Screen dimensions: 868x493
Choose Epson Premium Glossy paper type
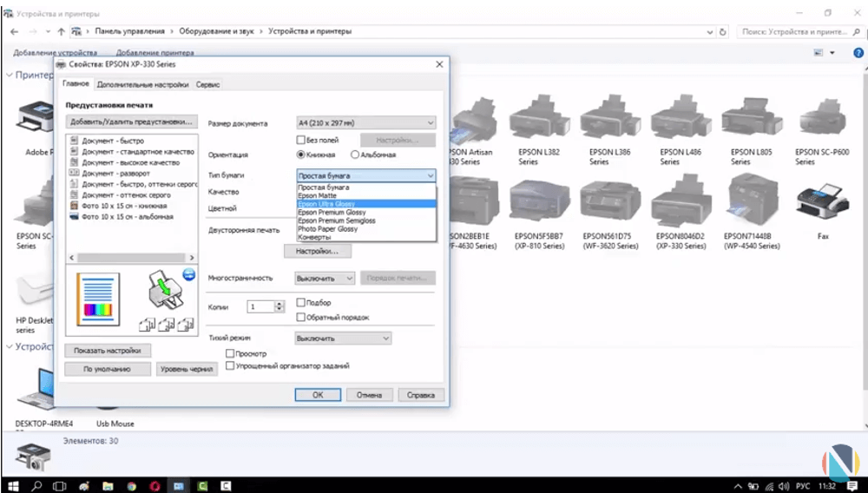(x=366, y=212)
